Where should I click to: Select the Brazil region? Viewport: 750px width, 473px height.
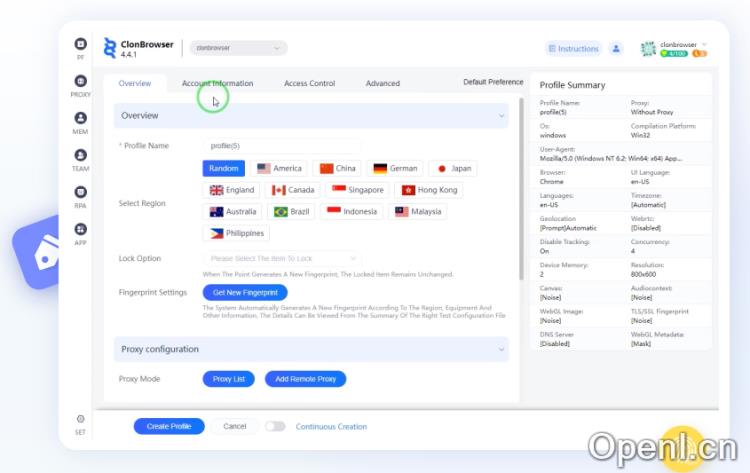[291, 211]
